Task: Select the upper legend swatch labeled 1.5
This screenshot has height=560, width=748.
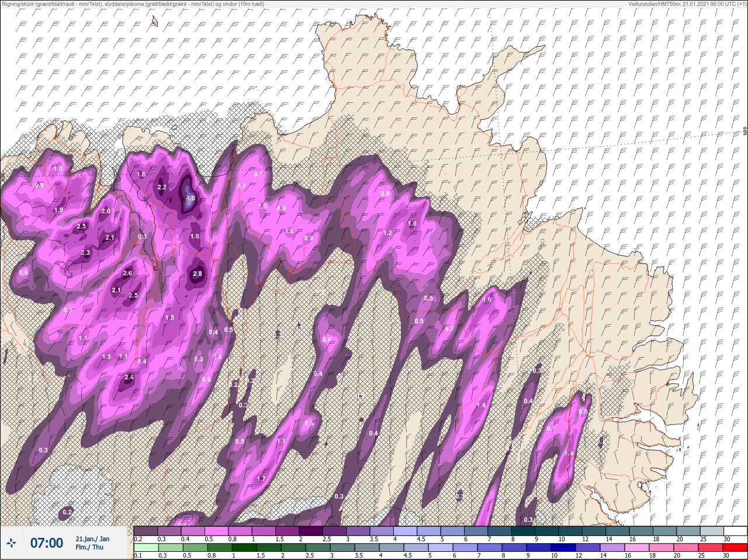Action: point(288,531)
